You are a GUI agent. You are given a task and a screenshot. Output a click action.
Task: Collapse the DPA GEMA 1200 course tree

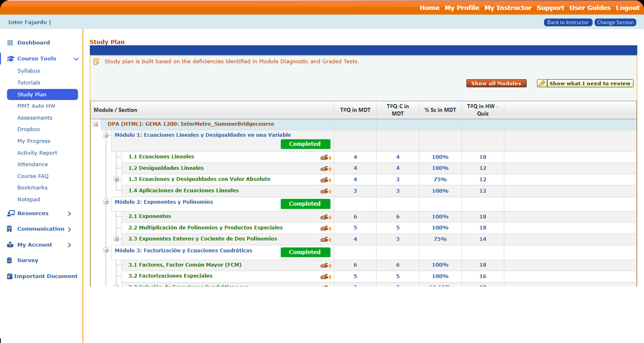pos(95,124)
